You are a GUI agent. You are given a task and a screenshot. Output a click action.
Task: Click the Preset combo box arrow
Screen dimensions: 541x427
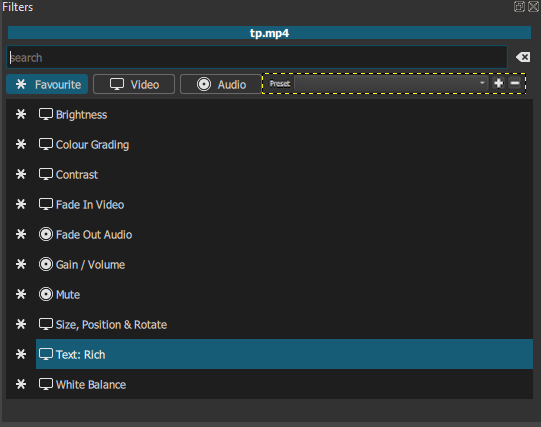(482, 83)
